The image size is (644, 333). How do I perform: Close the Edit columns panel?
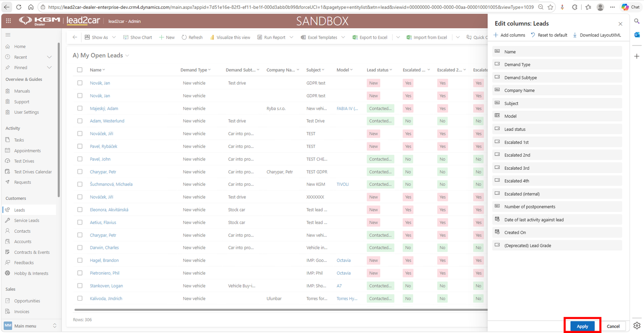620,24
